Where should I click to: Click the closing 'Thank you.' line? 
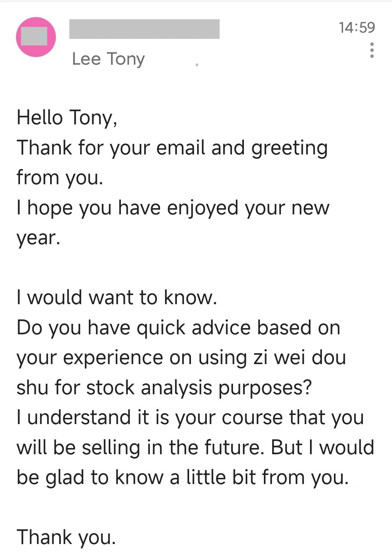66,537
